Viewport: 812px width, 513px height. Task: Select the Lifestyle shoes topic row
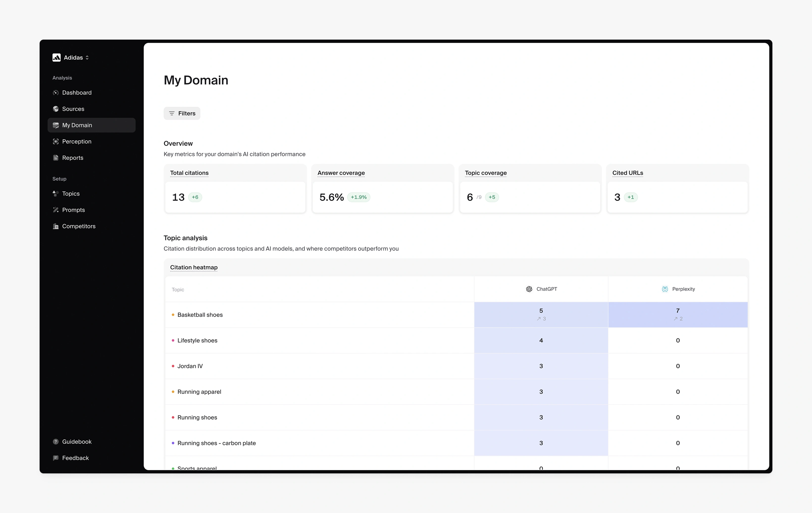319,341
